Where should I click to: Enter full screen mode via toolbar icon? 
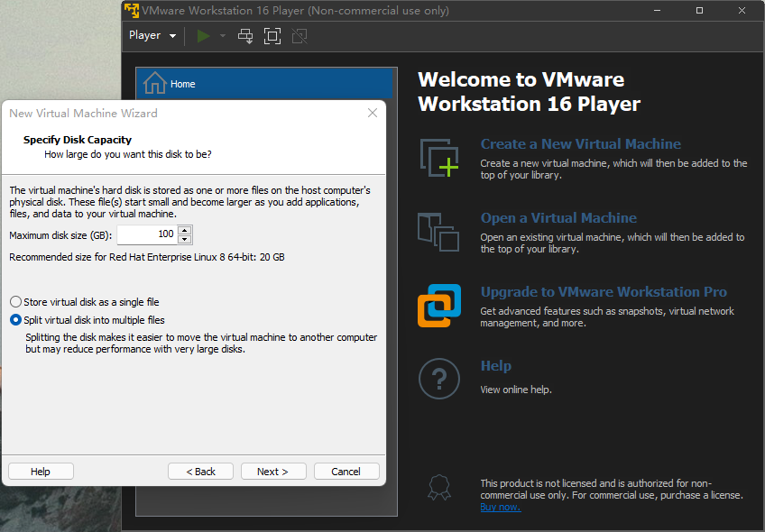click(272, 35)
